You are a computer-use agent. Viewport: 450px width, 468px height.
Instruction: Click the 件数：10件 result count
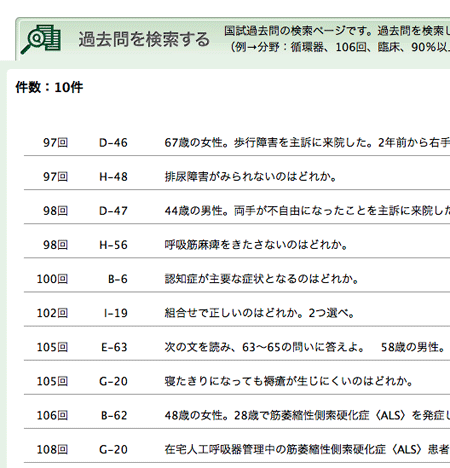[x=49, y=87]
